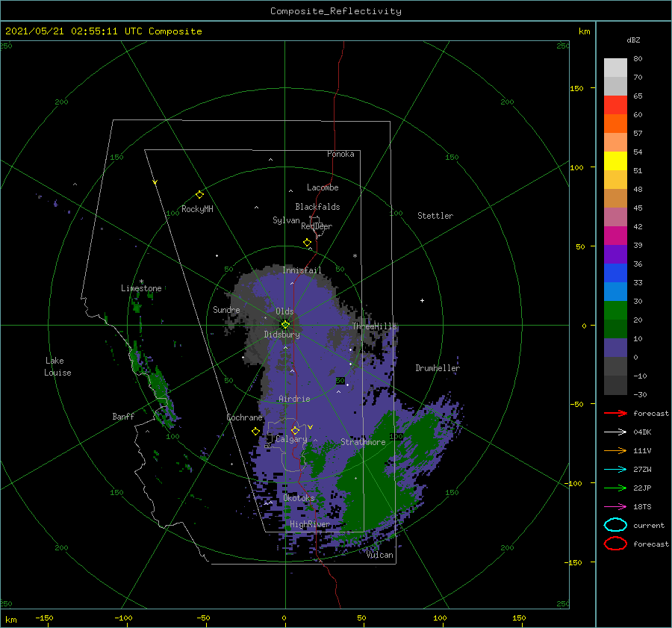The width and height of the screenshot is (672, 628).
Task: Click the Sylvan label
Action: pyautogui.click(x=286, y=220)
